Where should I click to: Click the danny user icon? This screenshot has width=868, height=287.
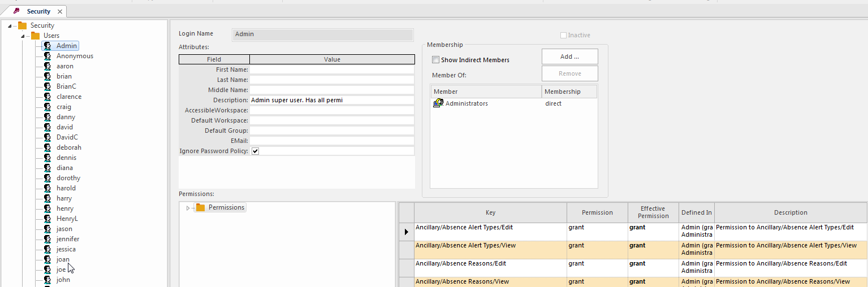click(47, 117)
